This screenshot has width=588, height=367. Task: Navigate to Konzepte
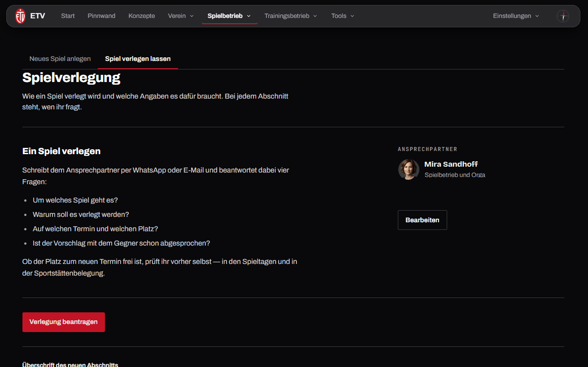coord(142,16)
